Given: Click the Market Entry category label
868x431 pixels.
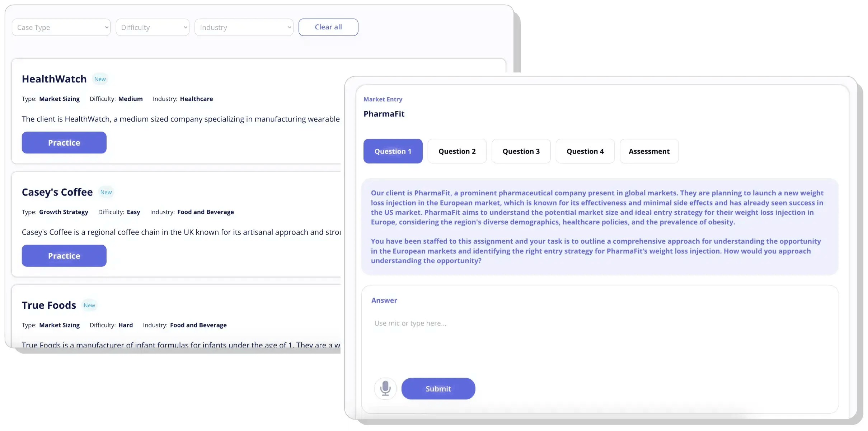Looking at the screenshot, I should pyautogui.click(x=383, y=99).
